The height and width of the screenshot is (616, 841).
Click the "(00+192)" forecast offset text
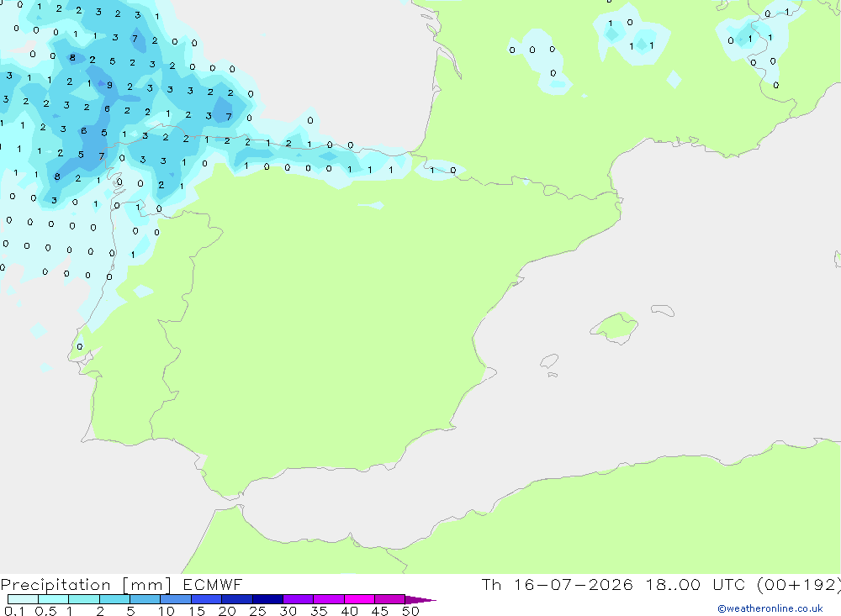point(799,585)
